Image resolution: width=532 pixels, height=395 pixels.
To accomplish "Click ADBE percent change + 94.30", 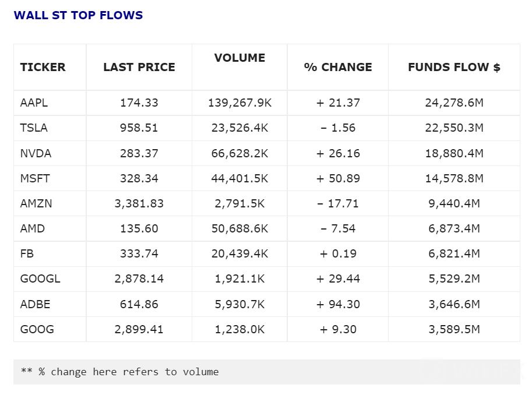I will coord(338,304).
